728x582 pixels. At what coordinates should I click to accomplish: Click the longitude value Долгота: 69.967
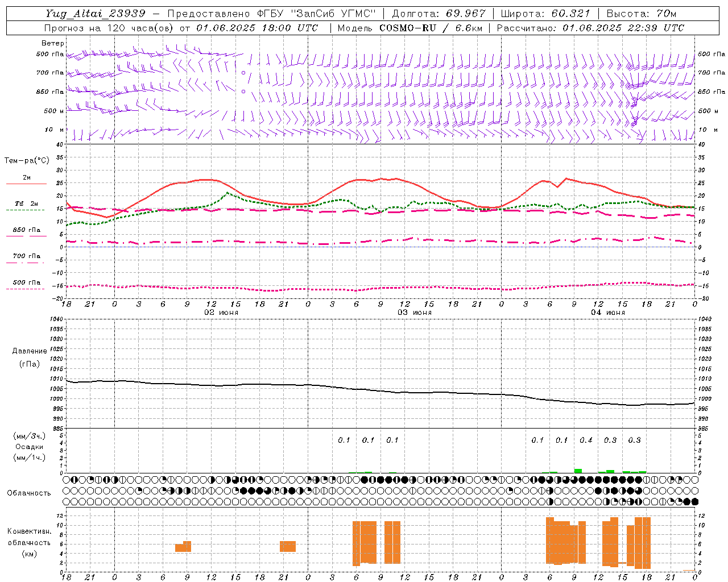click(x=439, y=14)
